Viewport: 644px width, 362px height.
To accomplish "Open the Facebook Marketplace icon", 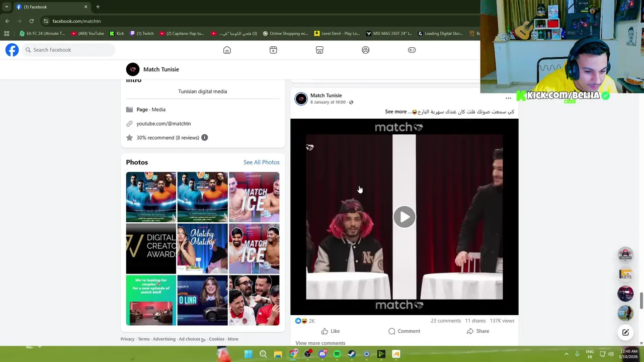I will (319, 50).
